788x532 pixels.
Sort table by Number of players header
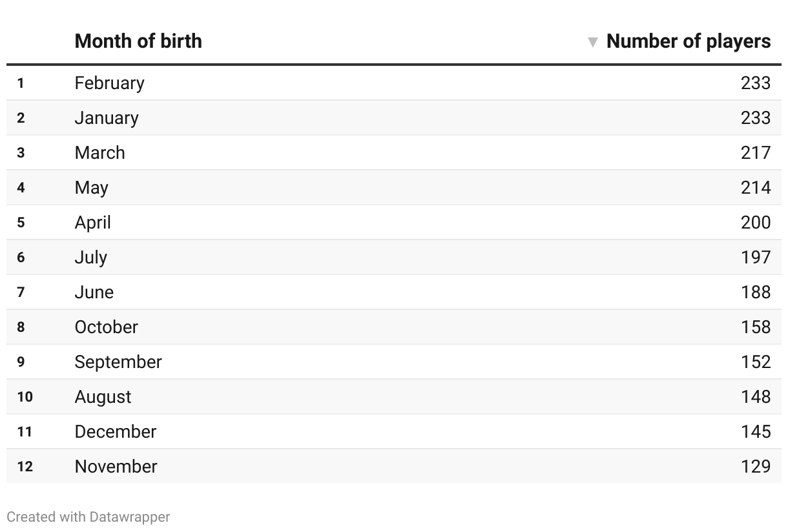coord(688,41)
